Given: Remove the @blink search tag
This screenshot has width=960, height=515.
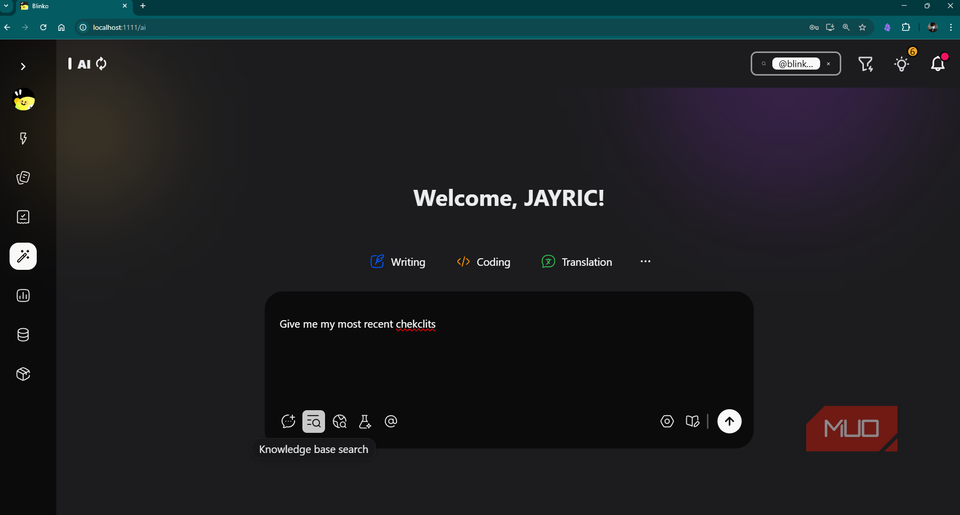Looking at the screenshot, I should (828, 64).
